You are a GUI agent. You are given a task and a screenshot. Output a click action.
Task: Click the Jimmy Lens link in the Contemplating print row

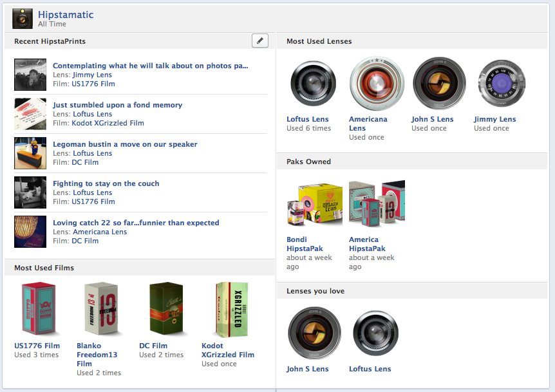click(92, 75)
